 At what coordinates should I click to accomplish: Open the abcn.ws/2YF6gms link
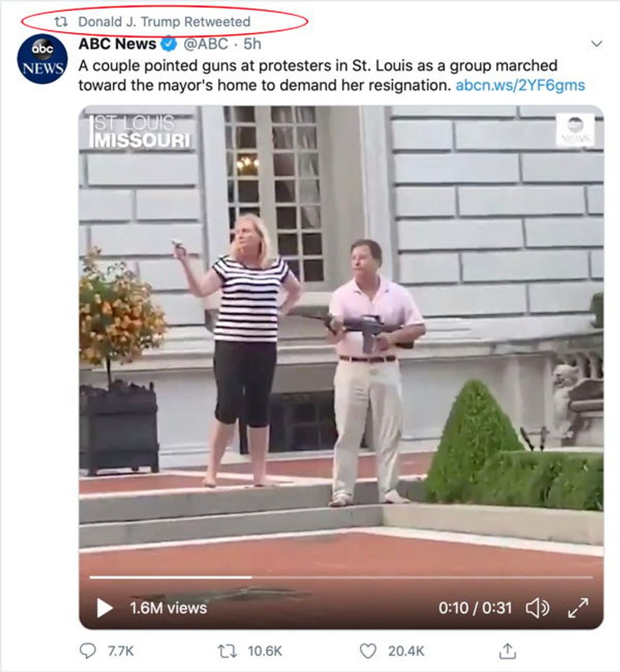(520, 85)
